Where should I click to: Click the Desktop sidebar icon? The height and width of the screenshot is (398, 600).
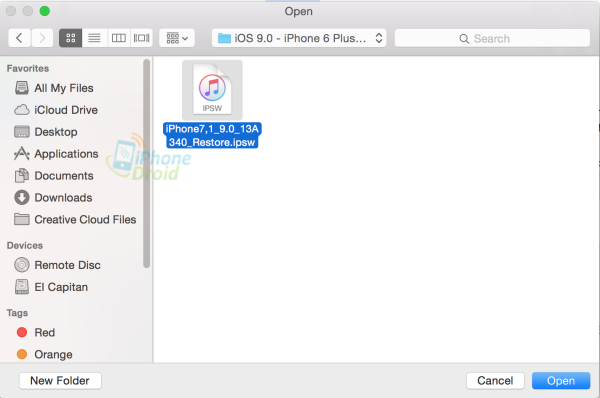coord(22,132)
